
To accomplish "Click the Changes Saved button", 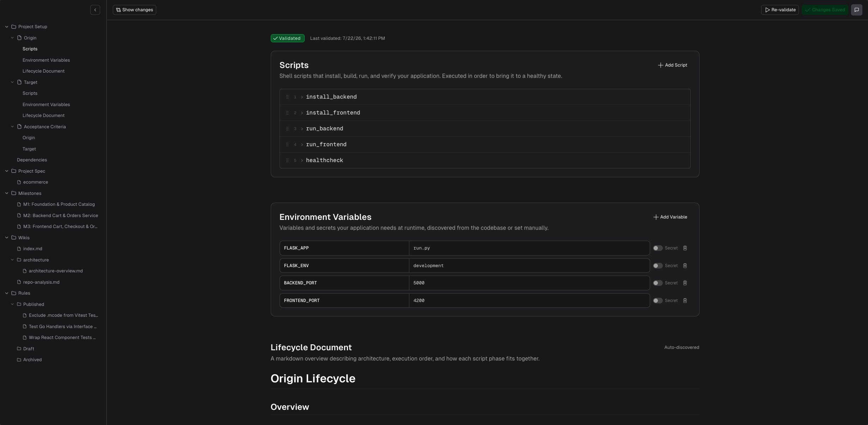I will click(825, 10).
